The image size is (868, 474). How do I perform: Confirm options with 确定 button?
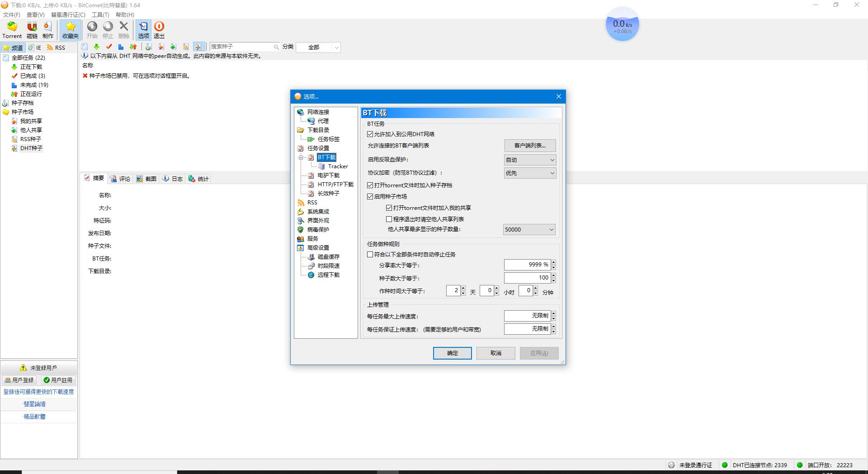coord(452,353)
